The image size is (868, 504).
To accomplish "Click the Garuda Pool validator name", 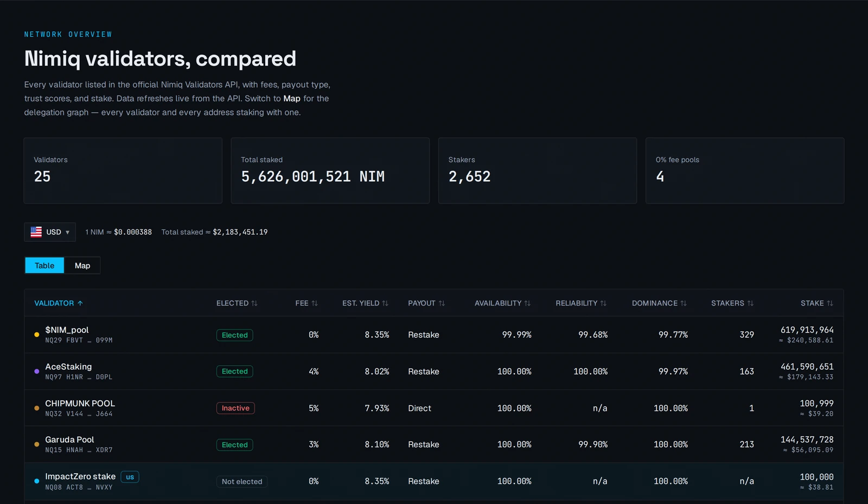I will tap(69, 439).
